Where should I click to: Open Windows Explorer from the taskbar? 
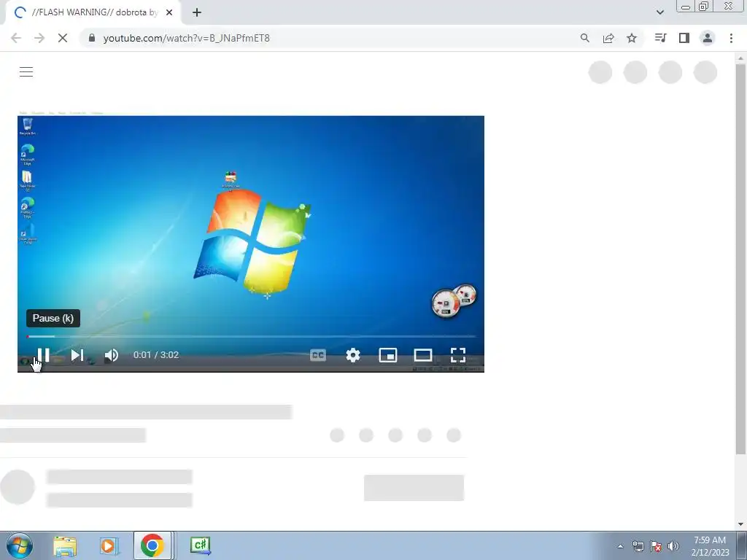65,545
